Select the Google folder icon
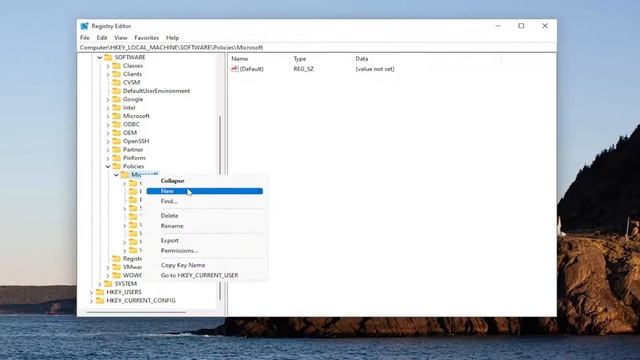 point(117,99)
